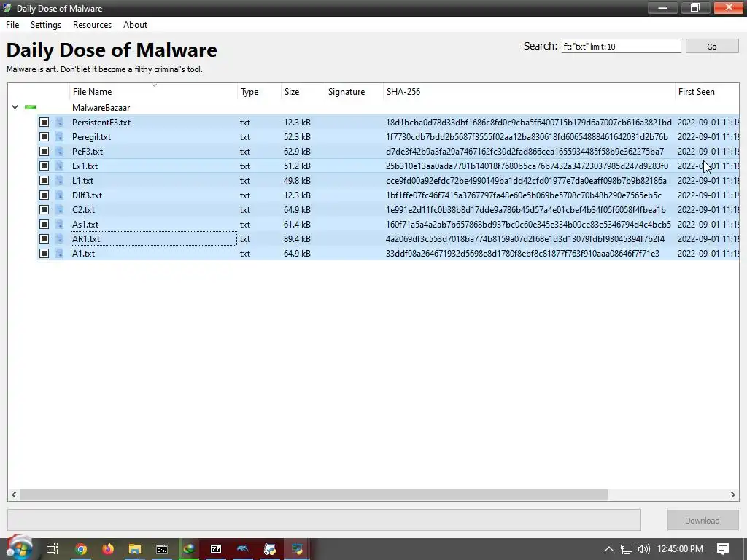Collapse the MalwareBazaar tree node

[x=15, y=107]
